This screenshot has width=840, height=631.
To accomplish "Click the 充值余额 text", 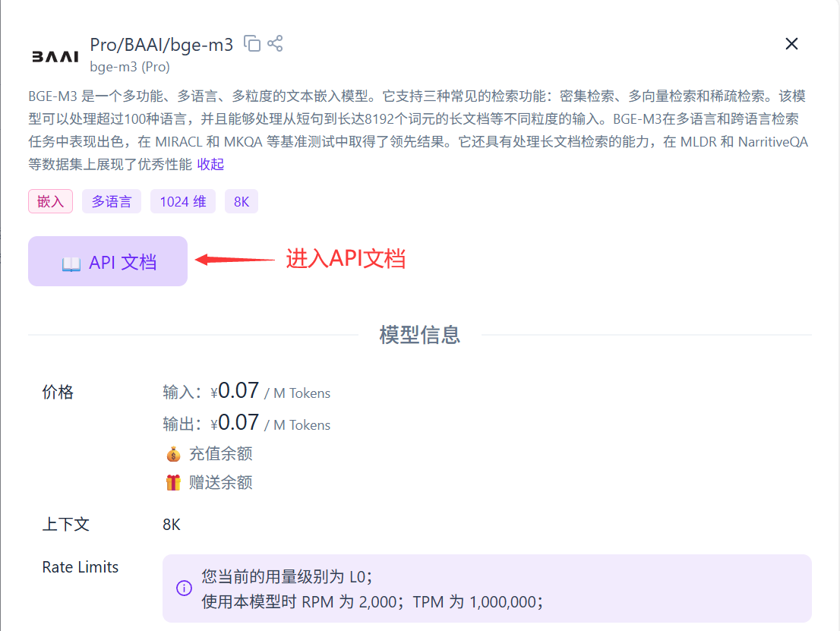I will click(221, 454).
